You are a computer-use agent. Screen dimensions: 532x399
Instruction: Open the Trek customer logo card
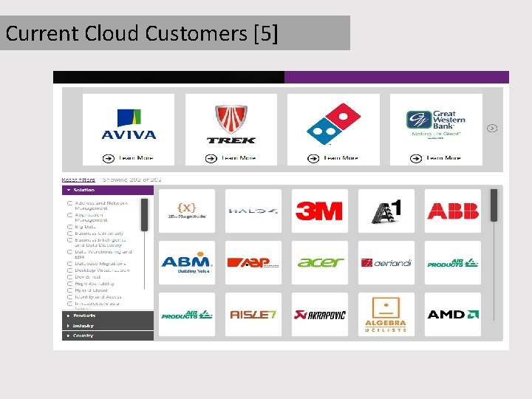231,129
